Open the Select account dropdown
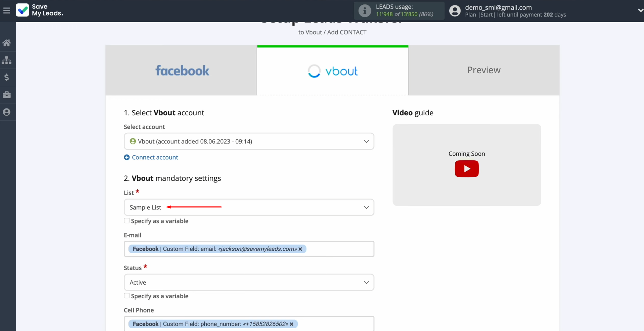Image resolution: width=644 pixels, height=331 pixels. click(249, 141)
